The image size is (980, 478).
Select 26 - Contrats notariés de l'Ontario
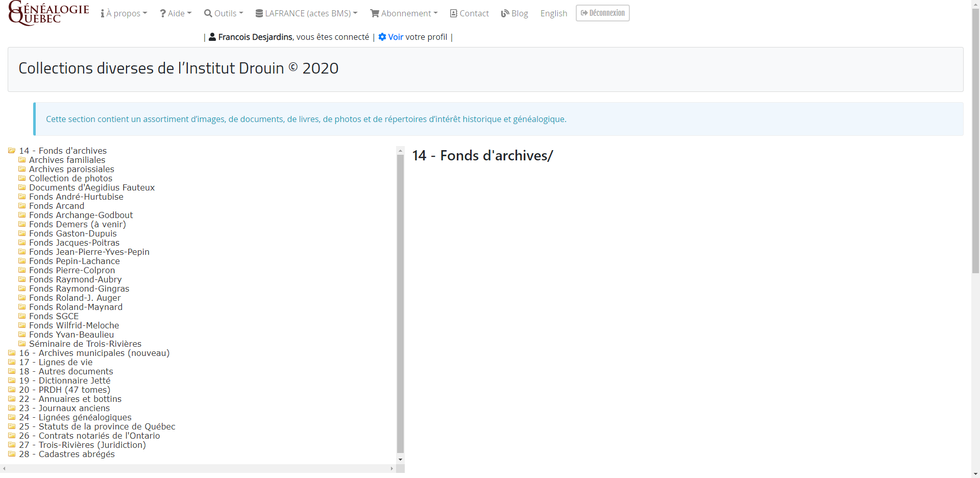click(x=90, y=436)
